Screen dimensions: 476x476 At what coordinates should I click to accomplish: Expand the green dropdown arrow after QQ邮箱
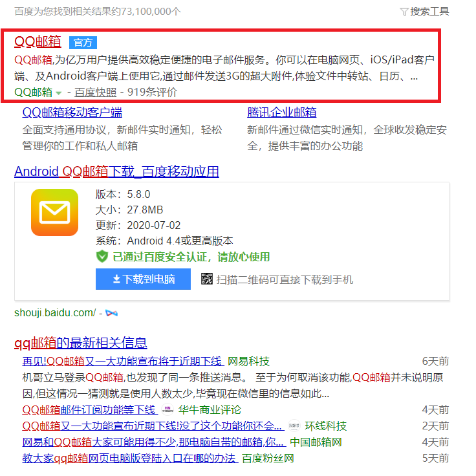coord(59,93)
